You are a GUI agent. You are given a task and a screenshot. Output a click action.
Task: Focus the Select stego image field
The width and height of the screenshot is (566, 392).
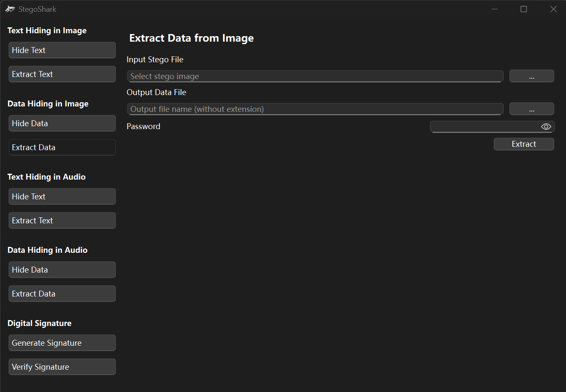tap(315, 76)
